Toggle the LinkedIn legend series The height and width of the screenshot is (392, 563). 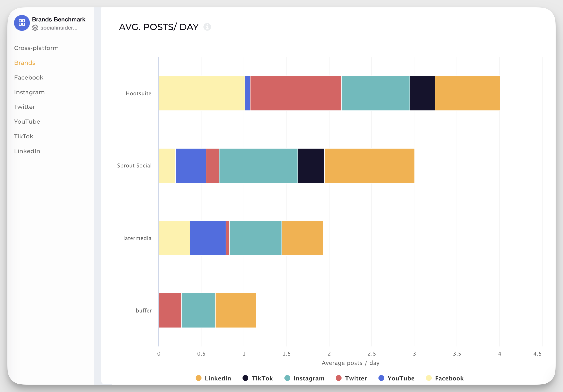tap(213, 378)
